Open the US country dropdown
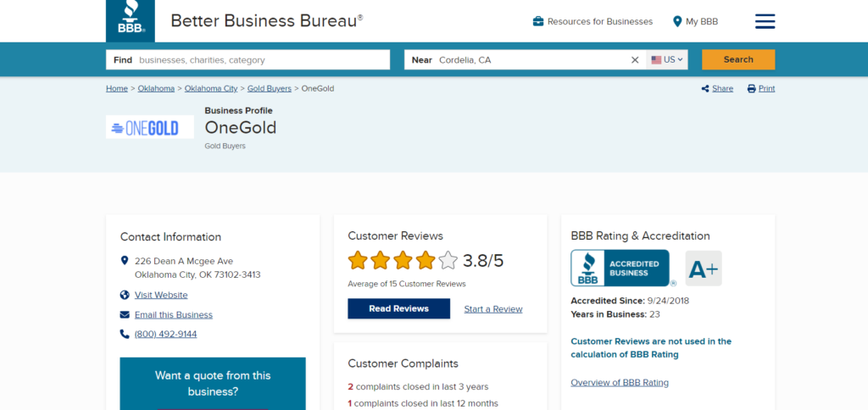The width and height of the screenshot is (868, 410). tap(667, 60)
